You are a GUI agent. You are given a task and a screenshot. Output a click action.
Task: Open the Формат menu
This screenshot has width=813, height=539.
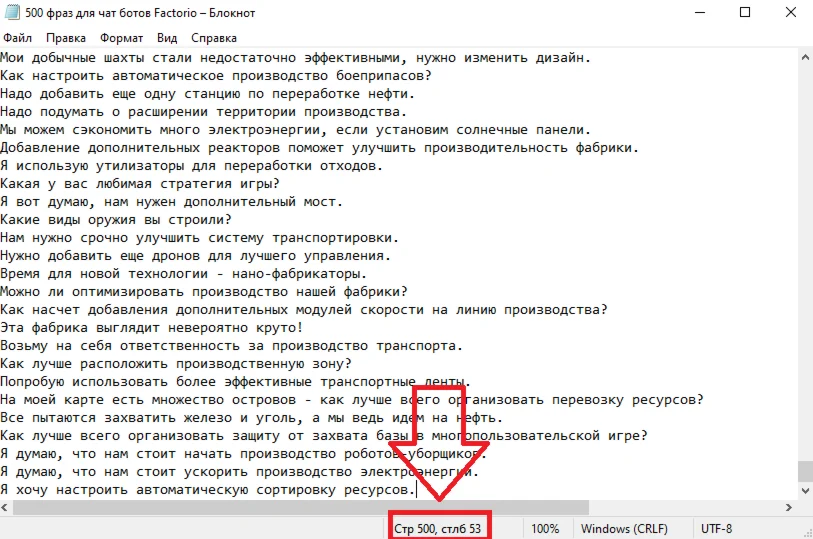(121, 38)
